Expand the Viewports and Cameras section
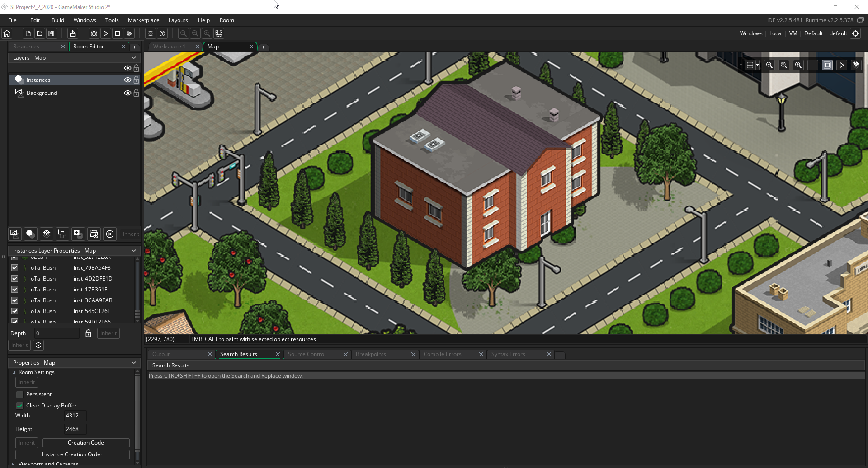Image resolution: width=868 pixels, height=468 pixels. pos(14,464)
